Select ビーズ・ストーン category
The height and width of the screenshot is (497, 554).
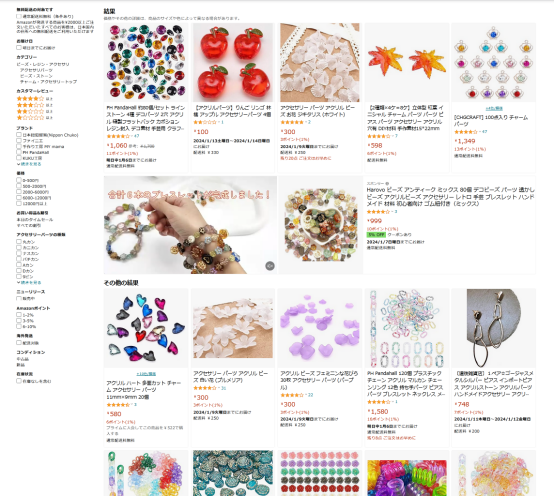click(36, 76)
